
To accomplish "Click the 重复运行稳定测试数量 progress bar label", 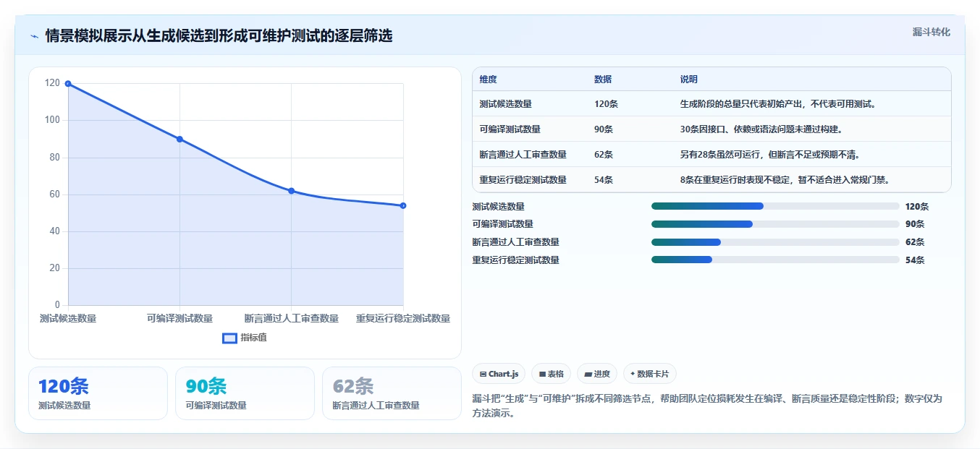I will [x=515, y=260].
